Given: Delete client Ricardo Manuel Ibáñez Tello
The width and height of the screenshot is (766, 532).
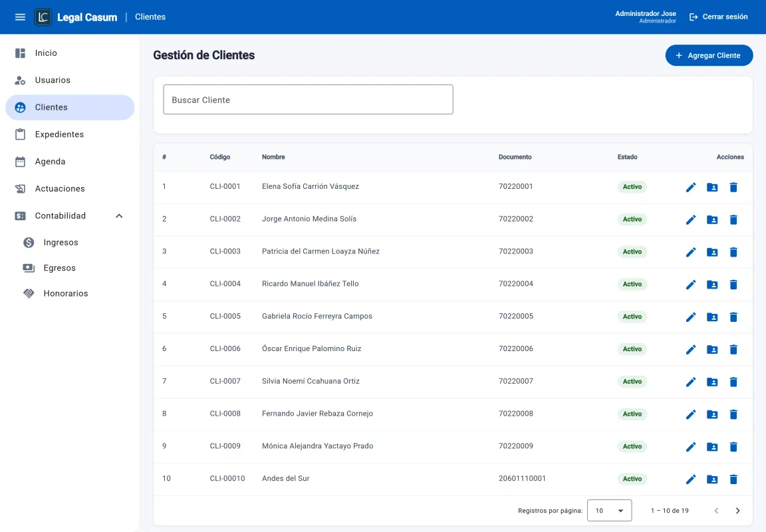Looking at the screenshot, I should pos(733,285).
